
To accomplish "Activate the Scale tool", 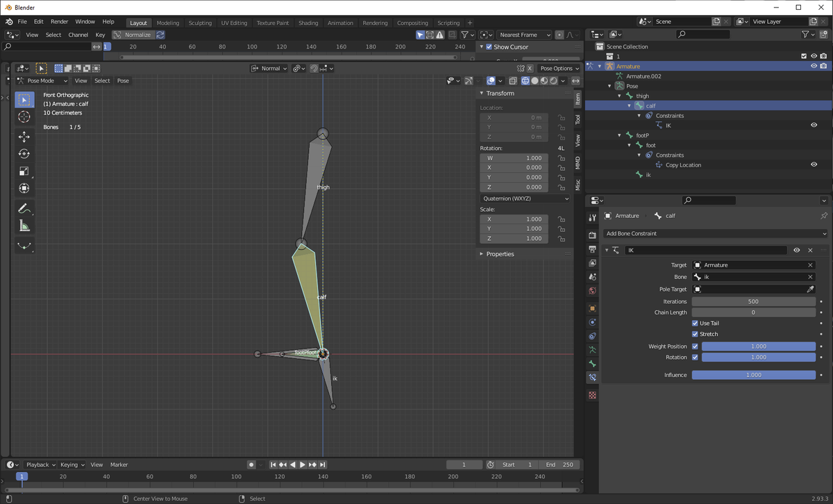I will click(24, 171).
